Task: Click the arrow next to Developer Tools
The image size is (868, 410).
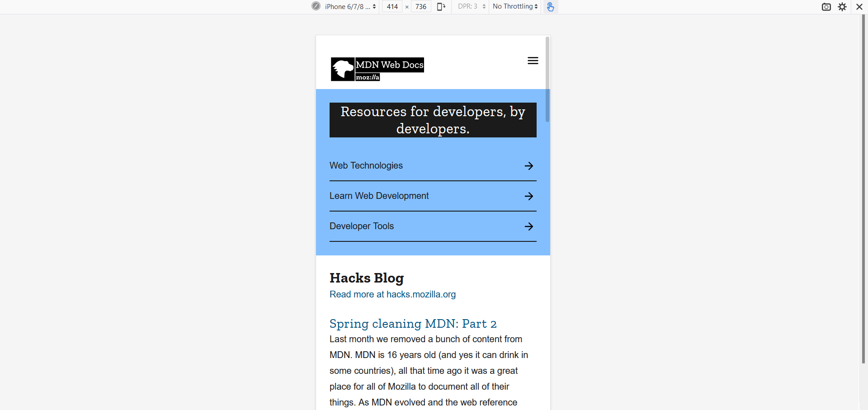Action: click(528, 226)
